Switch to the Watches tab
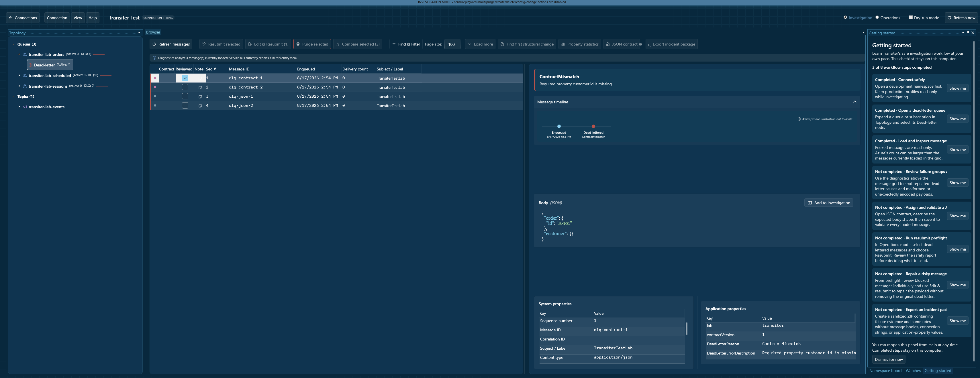 pos(913,371)
